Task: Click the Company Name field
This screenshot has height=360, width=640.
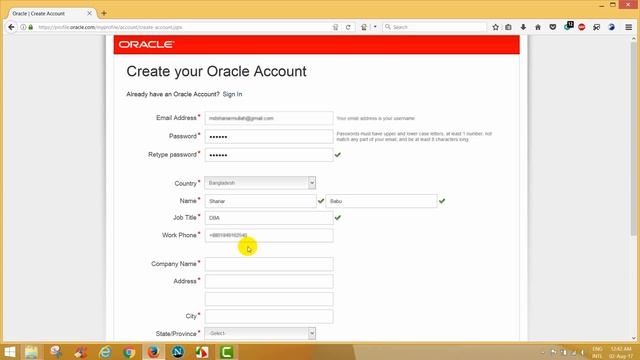Action: [x=269, y=264]
